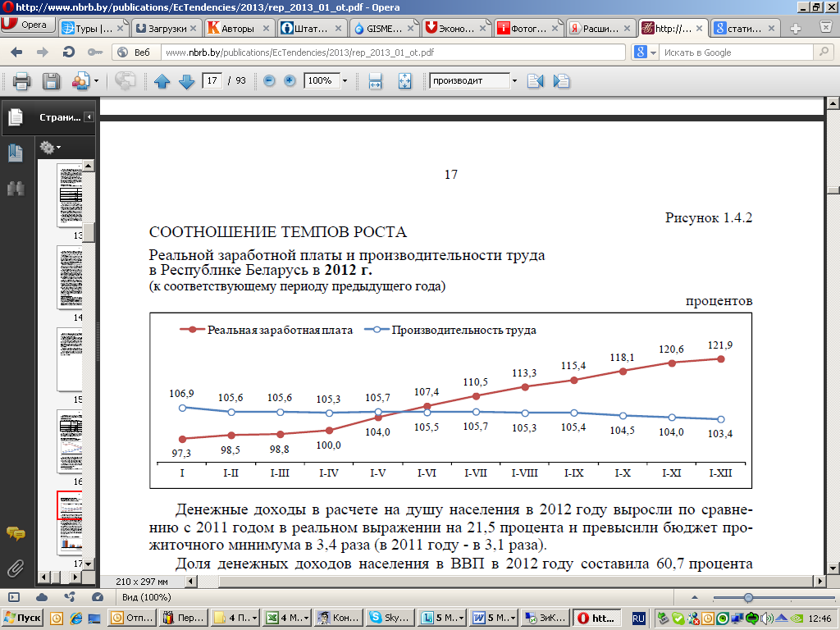Go to next page arrow
The image size is (840, 630).
(x=186, y=81)
